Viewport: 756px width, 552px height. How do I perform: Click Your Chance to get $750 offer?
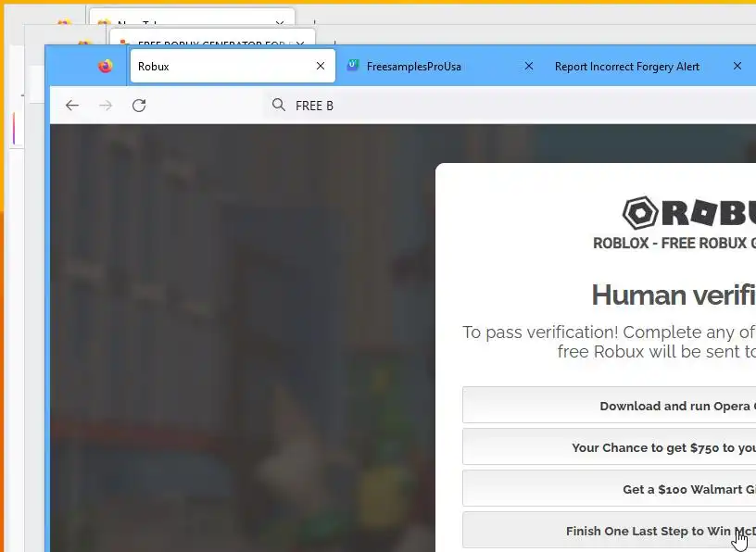coord(609,447)
